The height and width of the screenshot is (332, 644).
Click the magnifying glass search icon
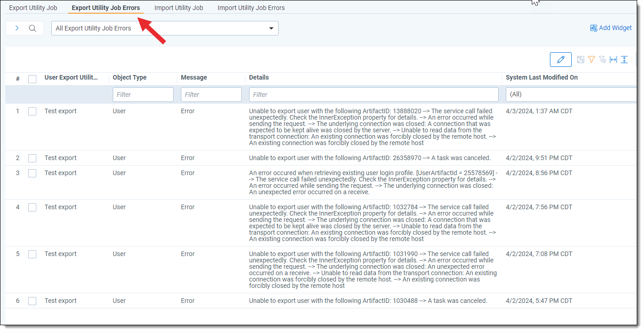32,28
